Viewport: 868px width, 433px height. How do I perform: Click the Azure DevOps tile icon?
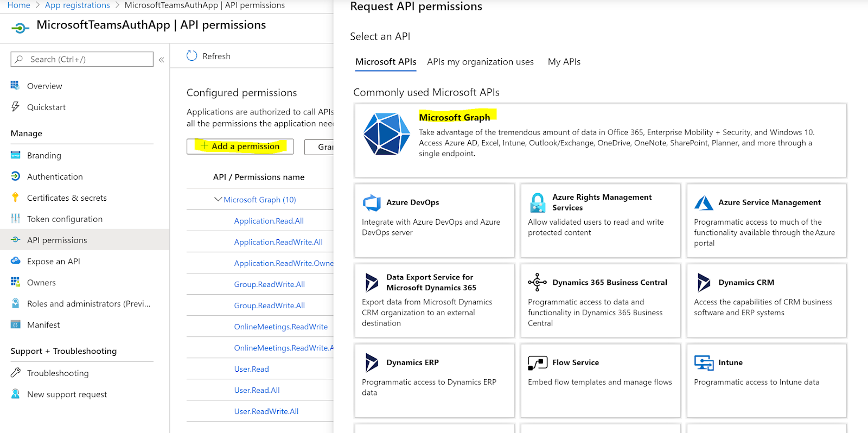point(372,202)
